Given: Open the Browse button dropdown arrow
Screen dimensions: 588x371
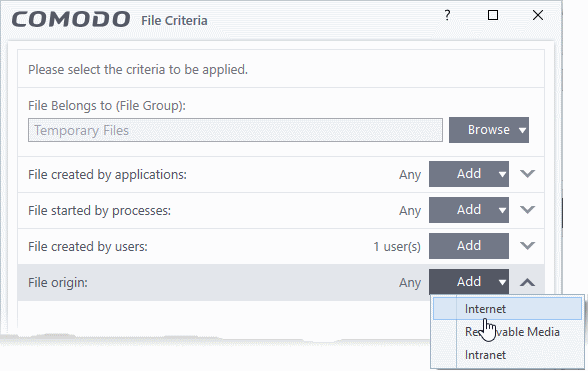Looking at the screenshot, I should tap(522, 130).
